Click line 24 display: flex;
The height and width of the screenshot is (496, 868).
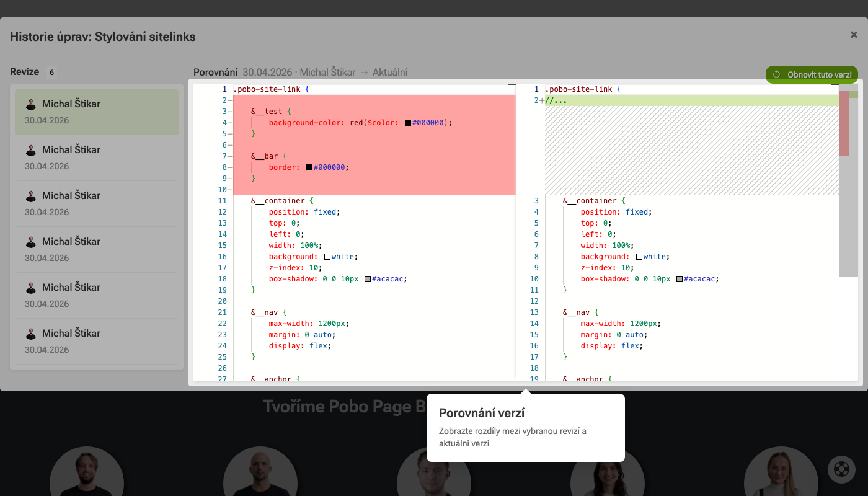coord(300,346)
